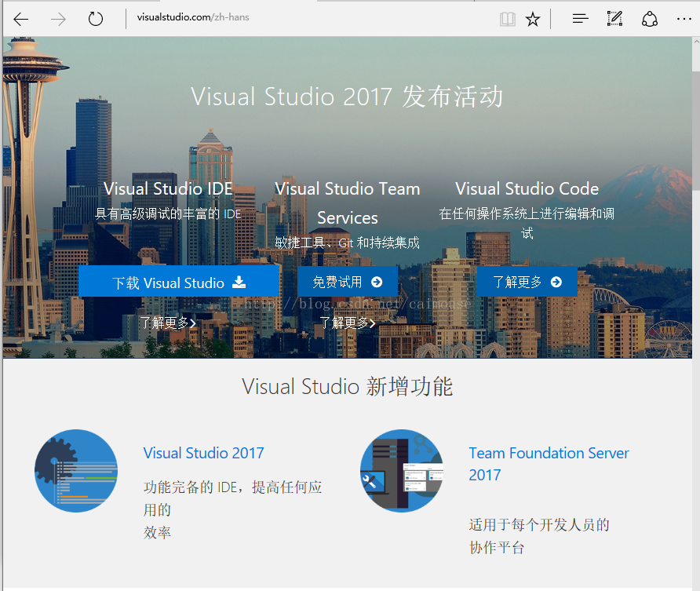This screenshot has height=591, width=700.
Task: Click the description 适用于每个开发人员的协作平台
Action: point(539,535)
